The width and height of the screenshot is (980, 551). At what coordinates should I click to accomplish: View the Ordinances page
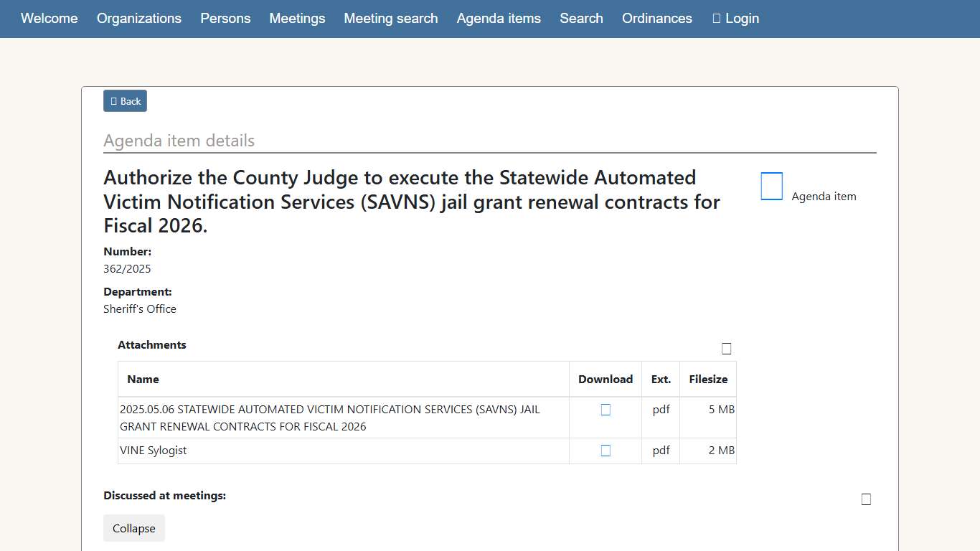657,19
